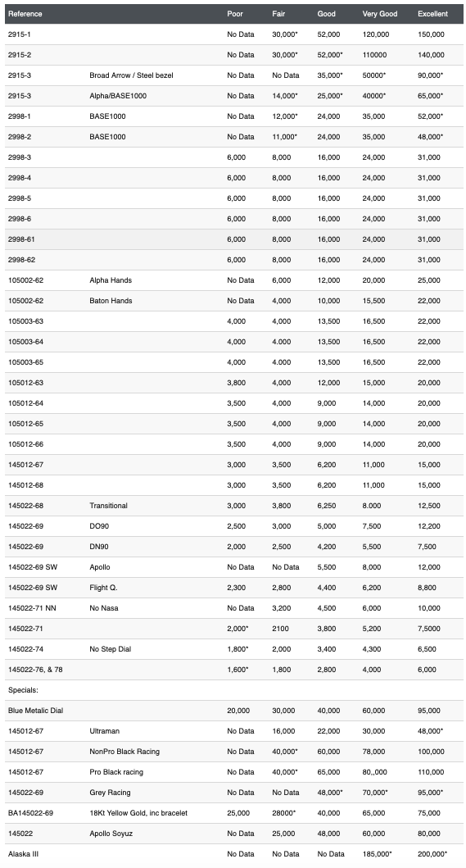Viewport: 466px width, 868px height.
Task: Click the Poor column header
Action: pos(235,14)
